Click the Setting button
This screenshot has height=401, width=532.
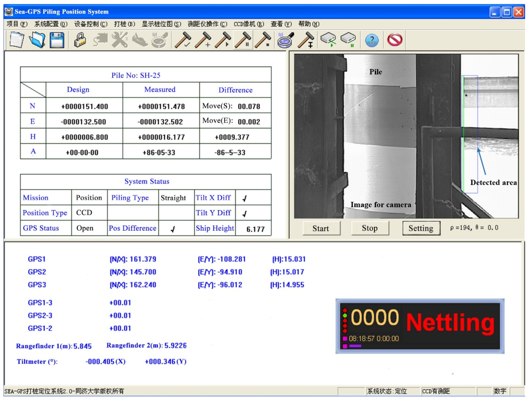[421, 228]
